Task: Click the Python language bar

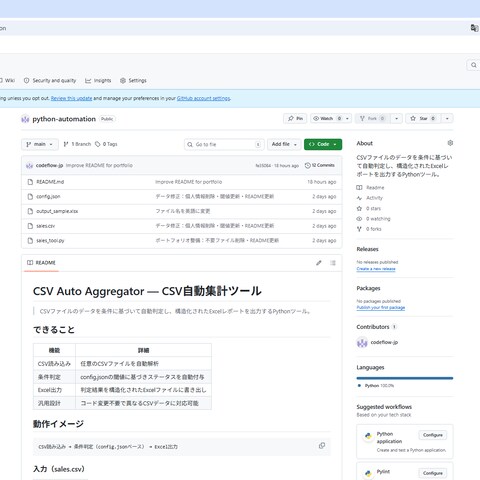Action: 405,378
